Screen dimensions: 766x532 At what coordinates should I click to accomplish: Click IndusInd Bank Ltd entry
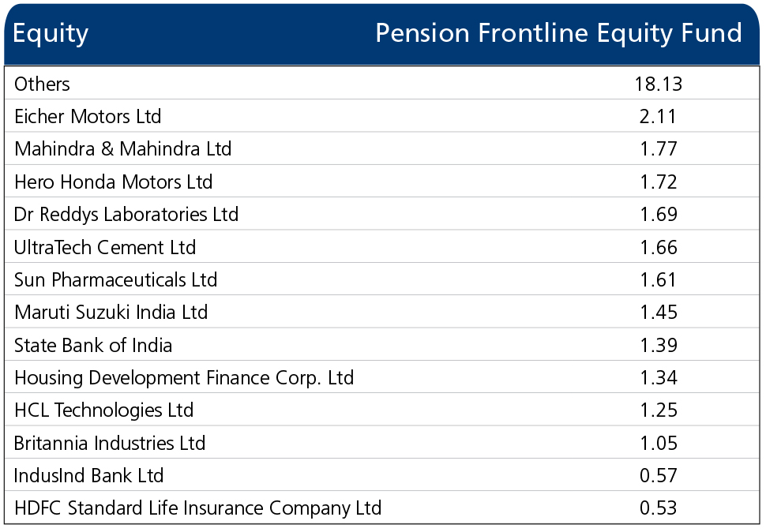[x=88, y=475]
